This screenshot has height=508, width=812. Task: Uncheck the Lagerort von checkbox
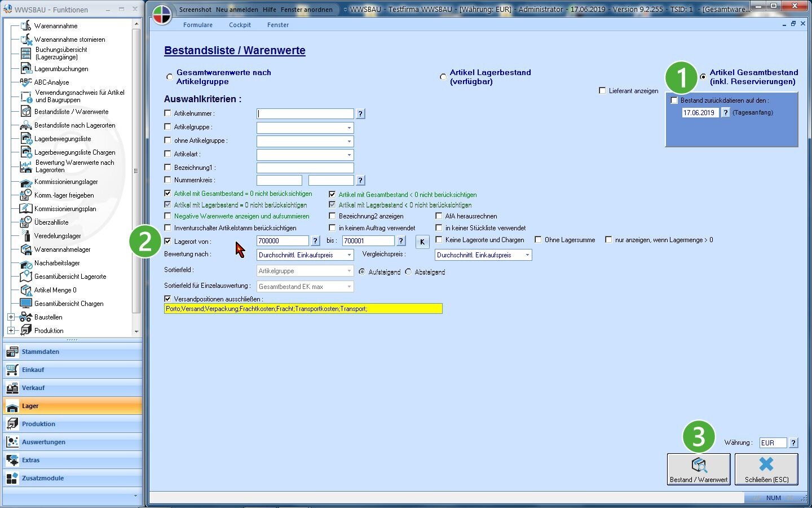[x=167, y=241]
